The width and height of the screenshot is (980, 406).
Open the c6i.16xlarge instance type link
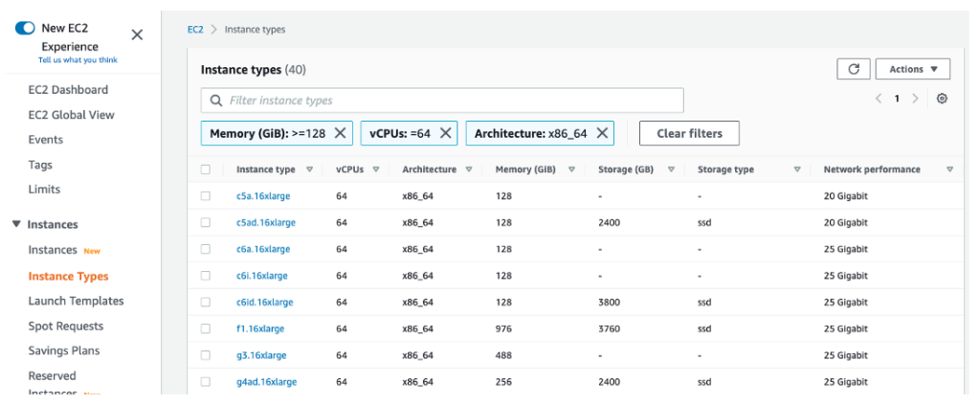(x=262, y=275)
